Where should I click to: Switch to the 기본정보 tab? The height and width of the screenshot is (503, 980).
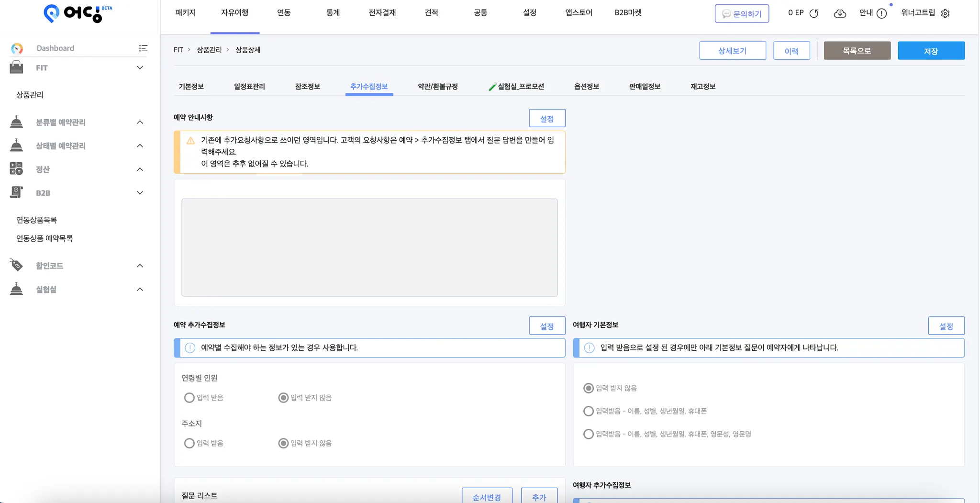tap(191, 87)
